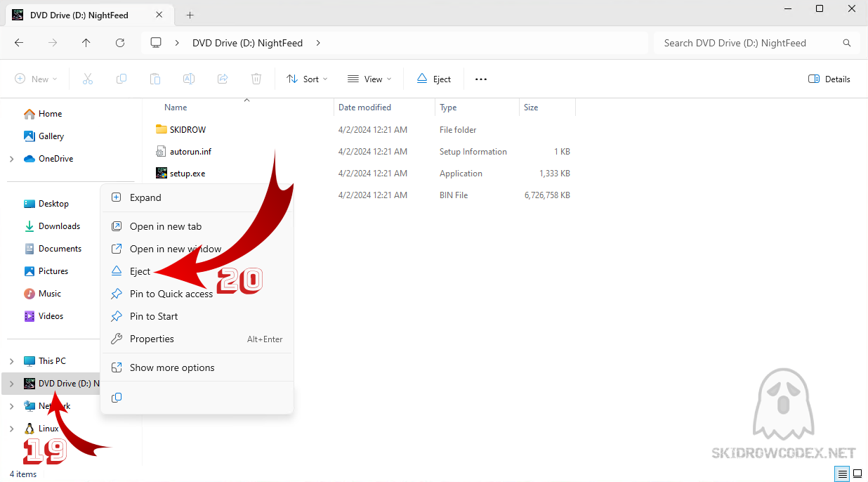Select the DVD Drive (D:) NightFeed window tab
The height and width of the screenshot is (482, 868).
tap(90, 15)
